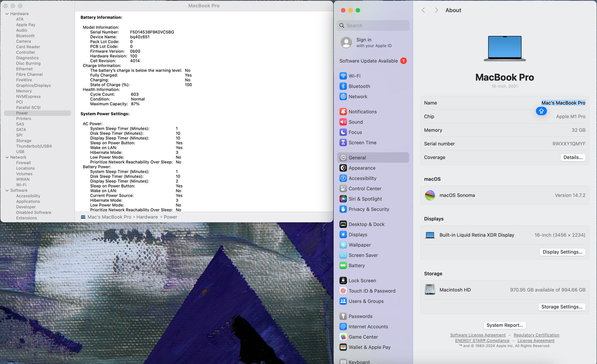Viewport: 597px width, 364px height.
Task: Click the Coverage Details button
Action: [573, 157]
